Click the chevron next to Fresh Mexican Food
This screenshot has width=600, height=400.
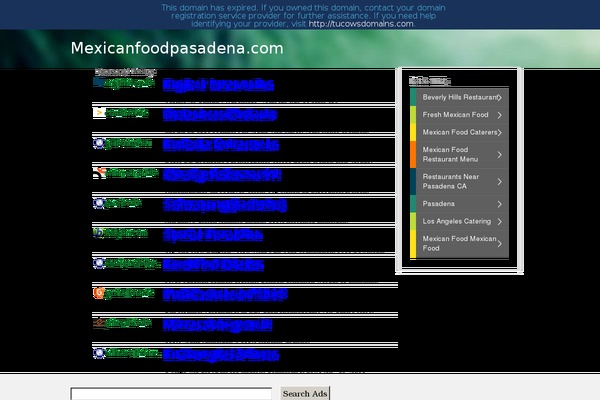(499, 115)
